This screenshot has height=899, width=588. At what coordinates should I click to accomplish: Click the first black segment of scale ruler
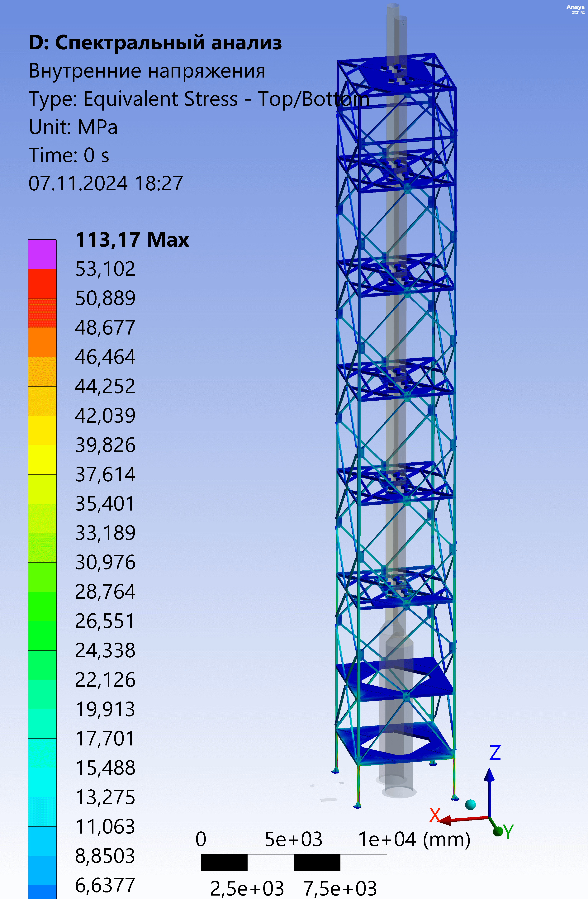tap(224, 862)
